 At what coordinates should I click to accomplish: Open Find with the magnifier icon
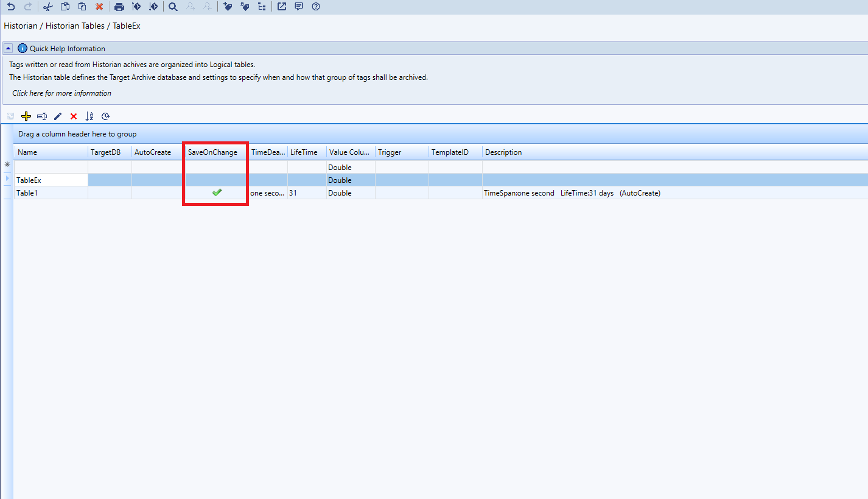pyautogui.click(x=173, y=7)
